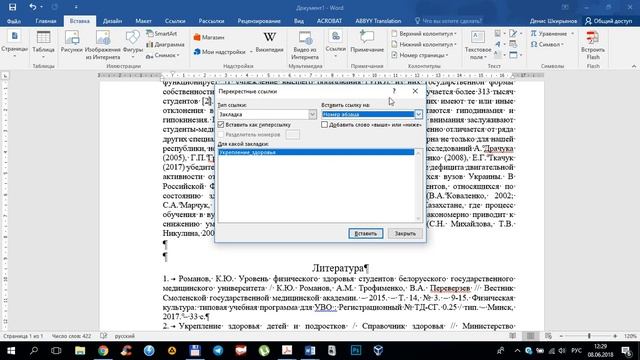Image resolution: width=640 pixels, height=360 pixels.
Task: Open the Снимок screenshot dropdown
Action: tap(163, 56)
